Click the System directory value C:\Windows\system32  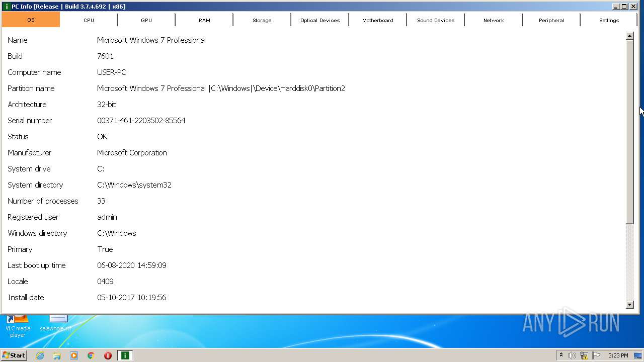click(x=134, y=185)
